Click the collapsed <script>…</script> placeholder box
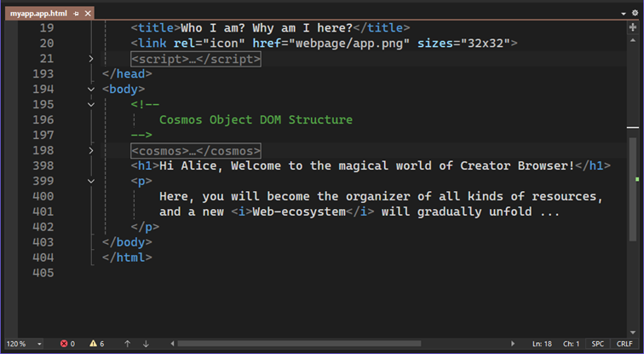 [196, 59]
